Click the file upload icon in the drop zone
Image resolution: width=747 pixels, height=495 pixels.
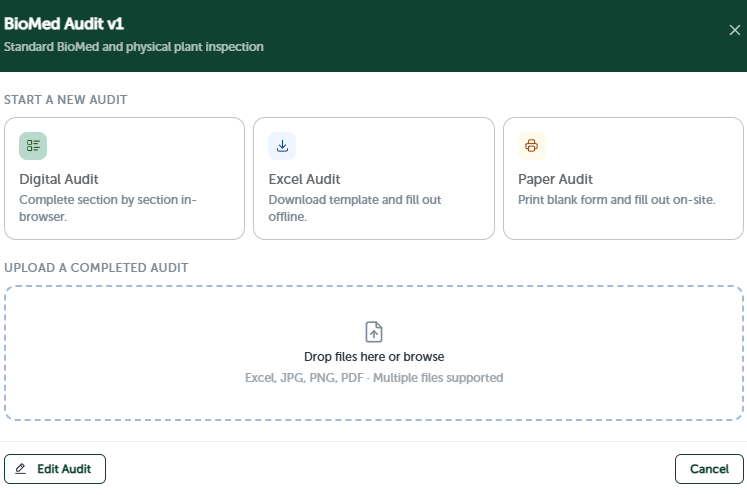click(x=374, y=332)
